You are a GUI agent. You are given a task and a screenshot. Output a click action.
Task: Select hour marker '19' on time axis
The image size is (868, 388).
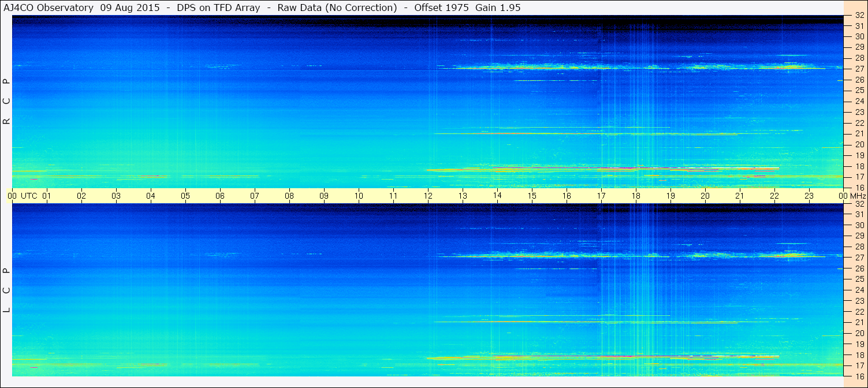point(670,196)
